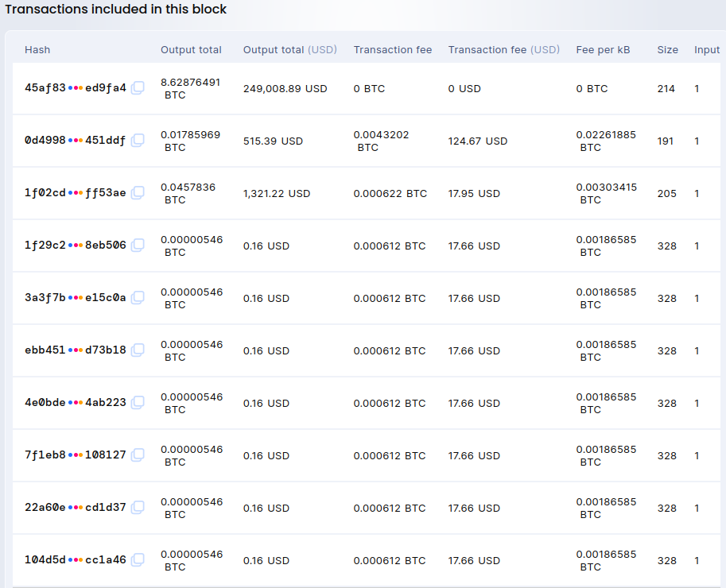726x588 pixels.
Task: Select the 0.00303415 BTC fee per kB
Action: tap(607, 193)
